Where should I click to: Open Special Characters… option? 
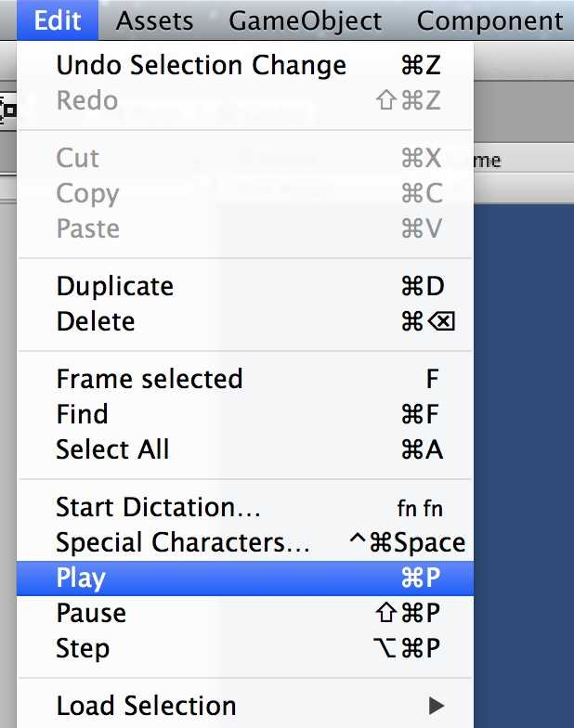(183, 542)
